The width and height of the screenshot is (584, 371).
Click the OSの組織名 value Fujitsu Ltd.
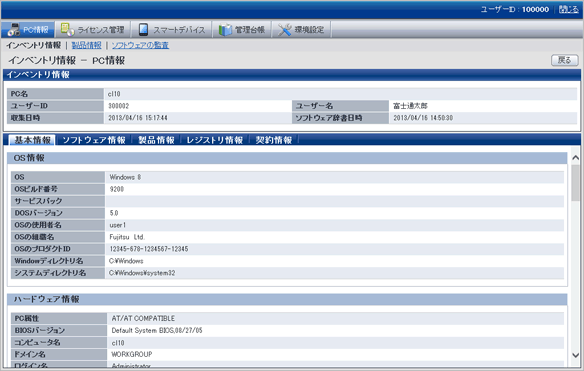(x=127, y=237)
